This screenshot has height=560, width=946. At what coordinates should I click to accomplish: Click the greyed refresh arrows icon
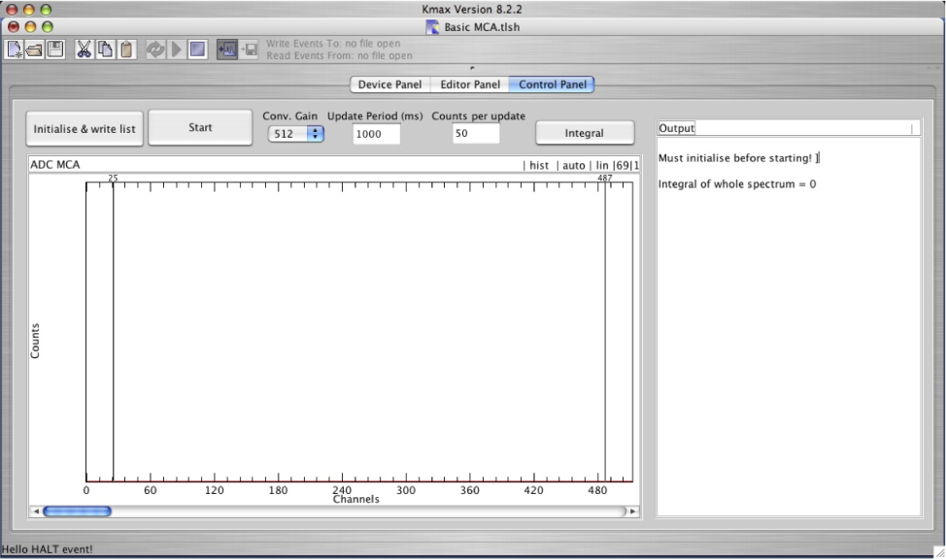[155, 49]
